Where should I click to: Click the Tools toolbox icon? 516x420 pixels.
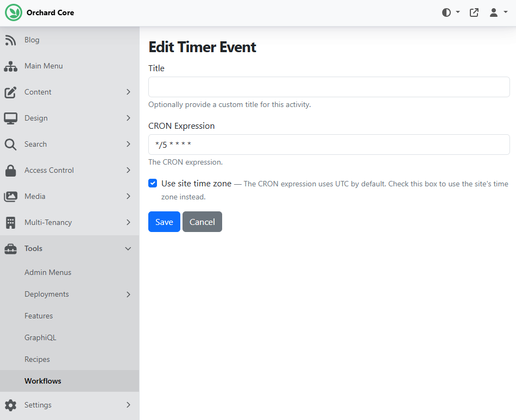point(10,249)
